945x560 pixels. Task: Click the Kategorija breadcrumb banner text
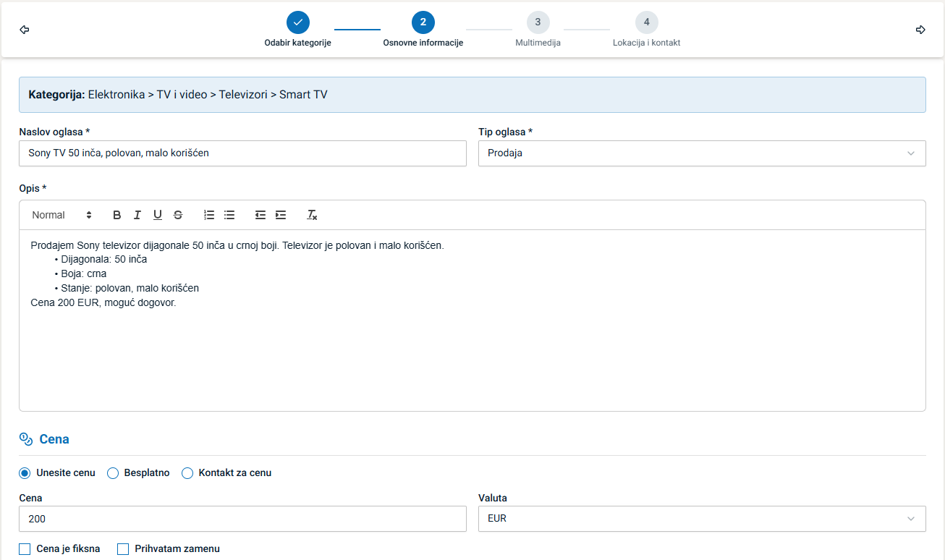(178, 95)
